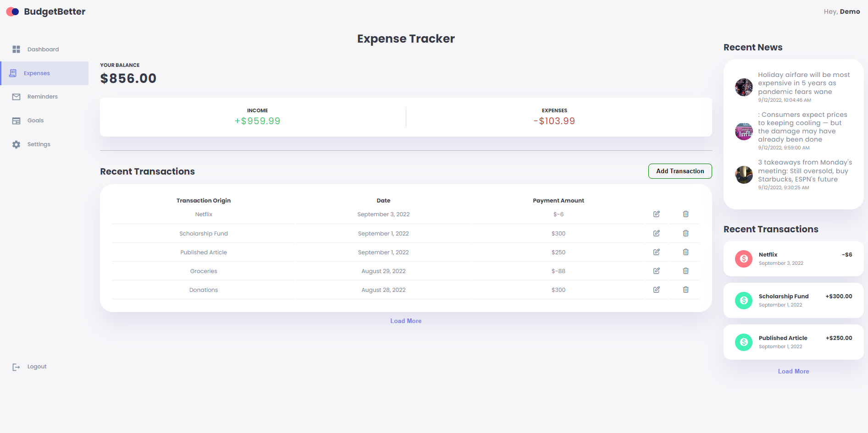Select the Expenses tab in sidebar
The height and width of the screenshot is (433, 868).
click(37, 73)
